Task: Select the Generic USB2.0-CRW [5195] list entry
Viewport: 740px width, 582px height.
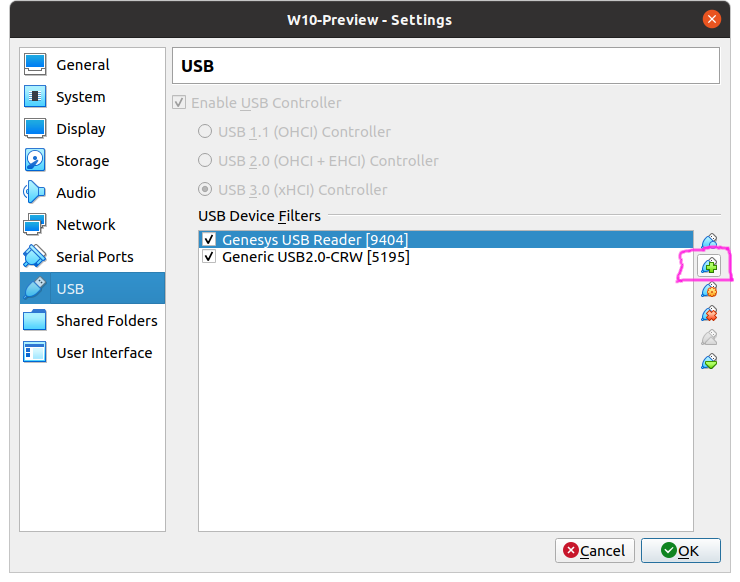Action: [446, 257]
